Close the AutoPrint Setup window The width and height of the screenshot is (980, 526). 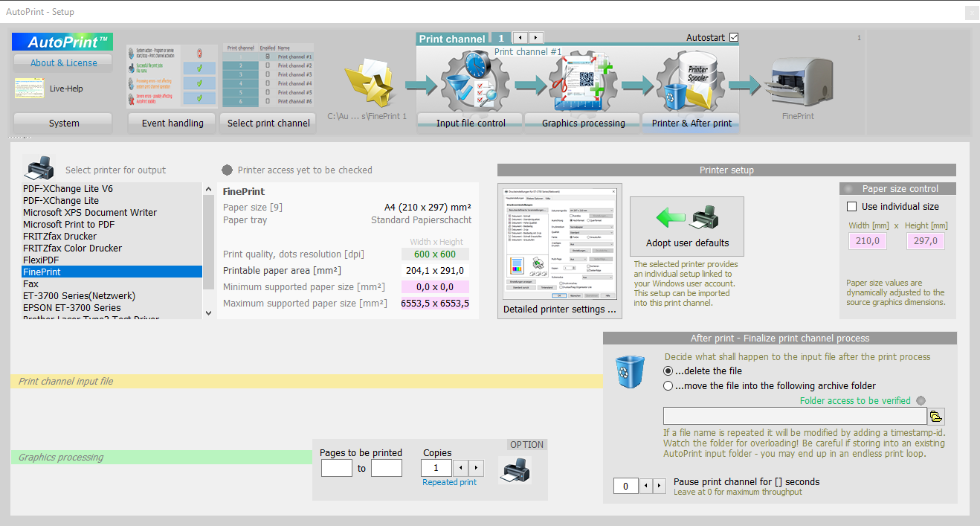(x=971, y=13)
